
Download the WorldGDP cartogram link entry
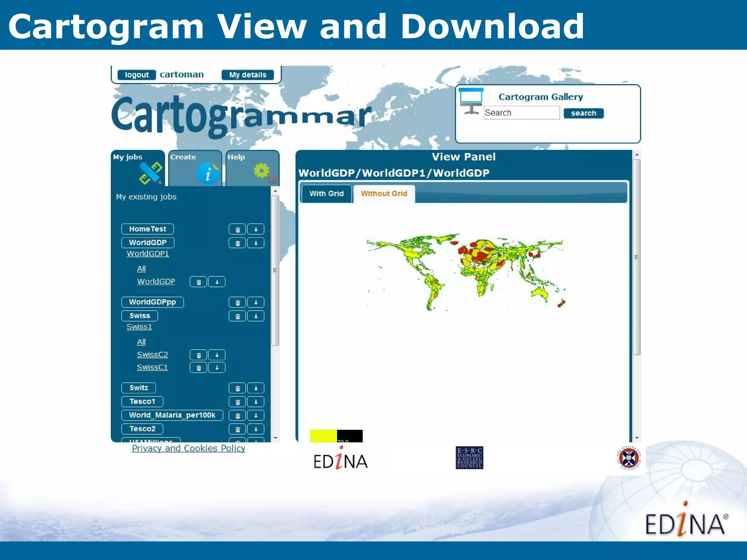click(217, 282)
